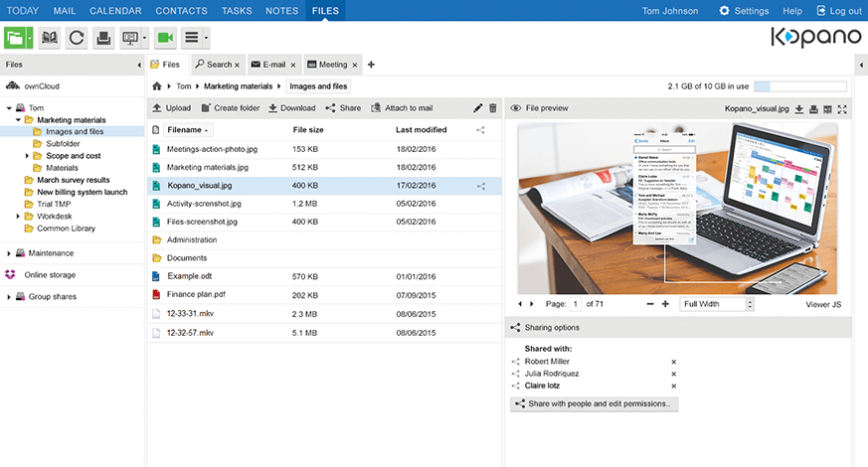Close the E-mail tab
This screenshot has width=868, height=467.
pos(293,65)
